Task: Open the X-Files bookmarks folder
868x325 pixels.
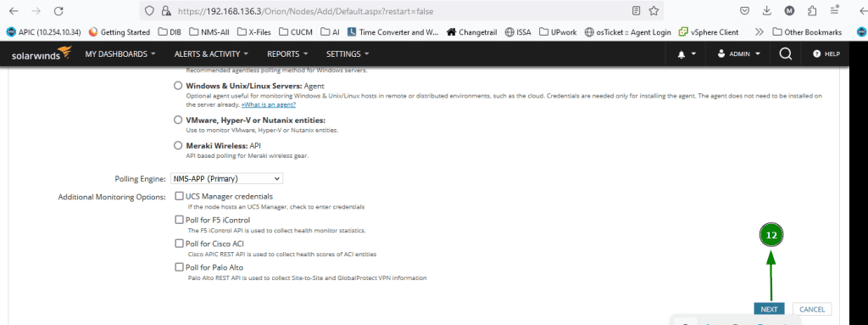Action: click(253, 32)
